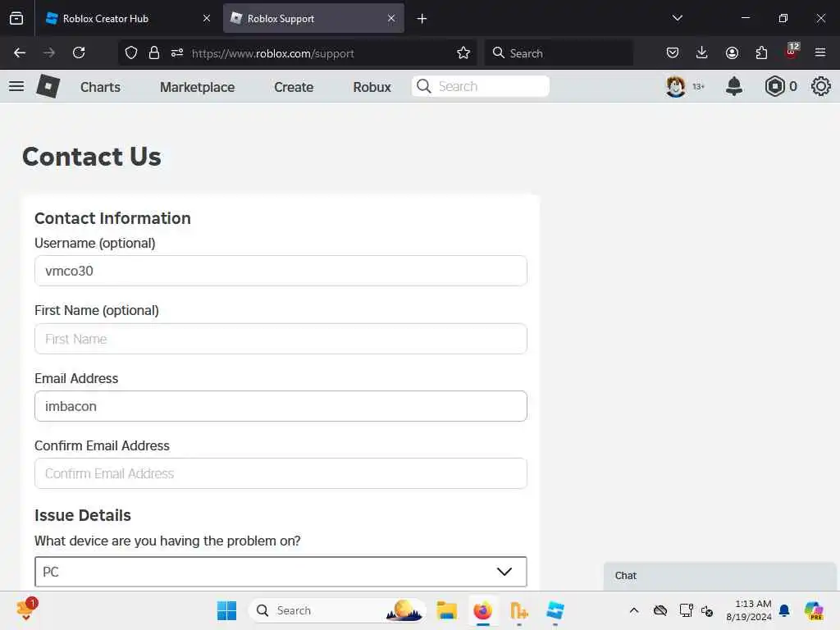The width and height of the screenshot is (840, 630).
Task: Open the Chat panel
Action: click(719, 576)
